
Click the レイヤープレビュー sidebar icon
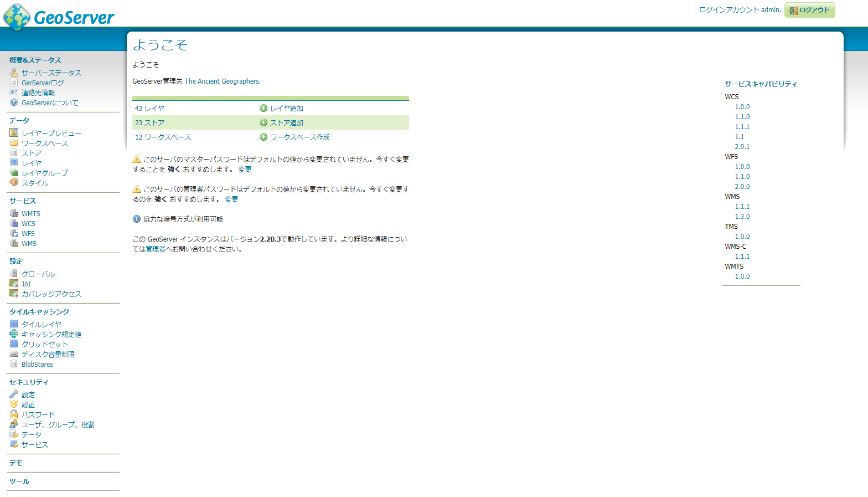14,133
